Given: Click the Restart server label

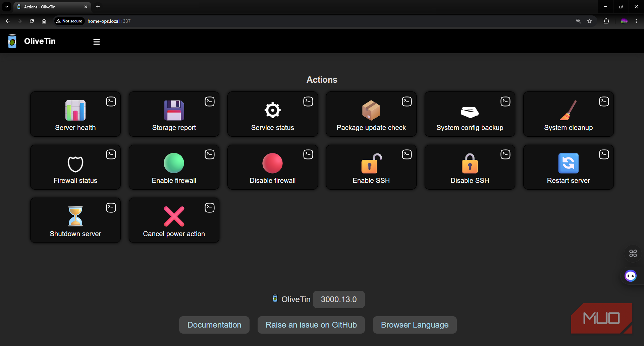Looking at the screenshot, I should pyautogui.click(x=569, y=181).
